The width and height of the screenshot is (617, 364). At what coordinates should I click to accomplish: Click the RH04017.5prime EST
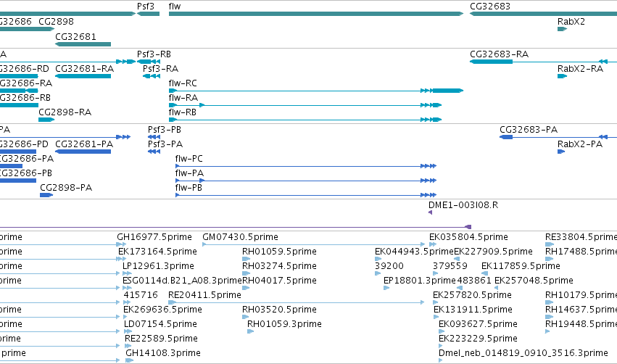click(x=279, y=281)
